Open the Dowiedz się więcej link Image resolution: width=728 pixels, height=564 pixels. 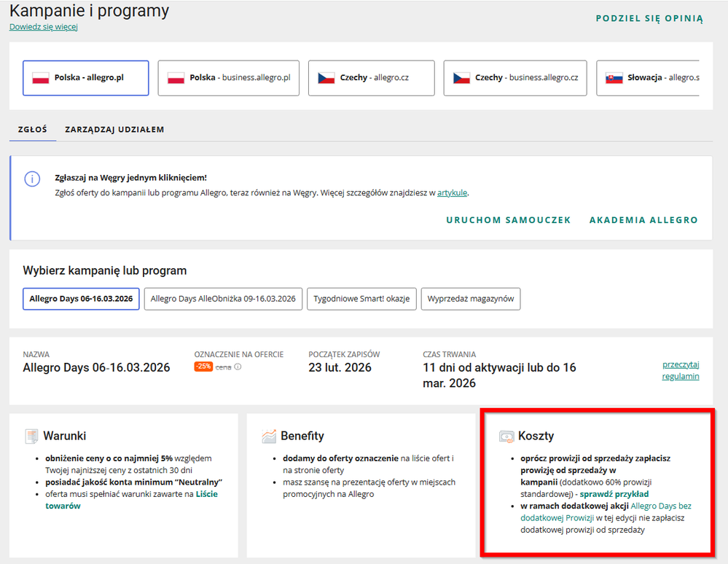43,27
